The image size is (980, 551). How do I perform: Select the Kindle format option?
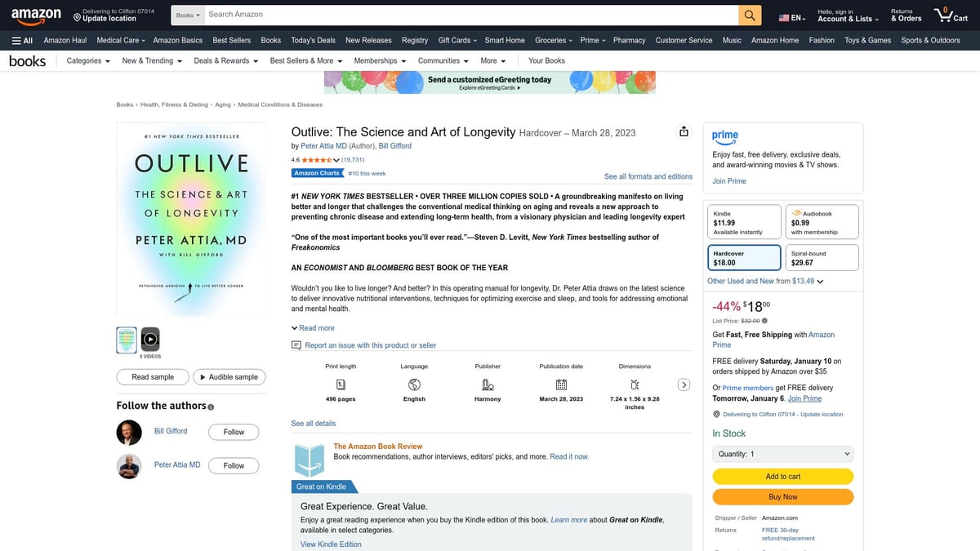coord(744,222)
